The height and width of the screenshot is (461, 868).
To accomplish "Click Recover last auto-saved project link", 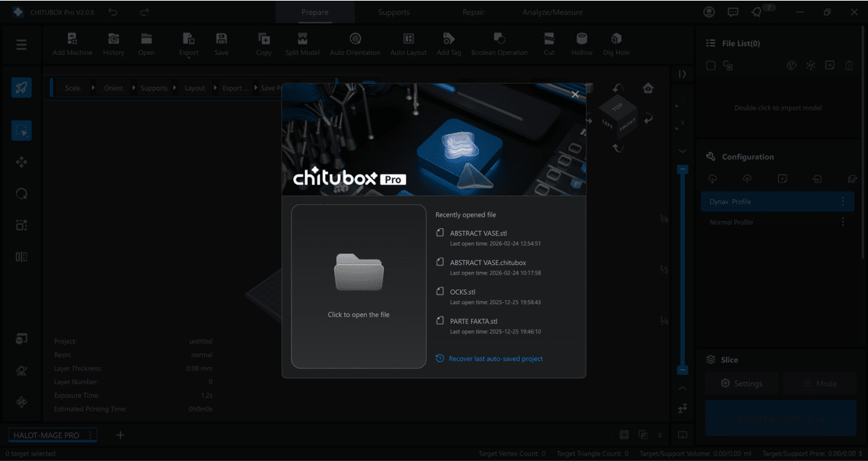I will tap(489, 358).
